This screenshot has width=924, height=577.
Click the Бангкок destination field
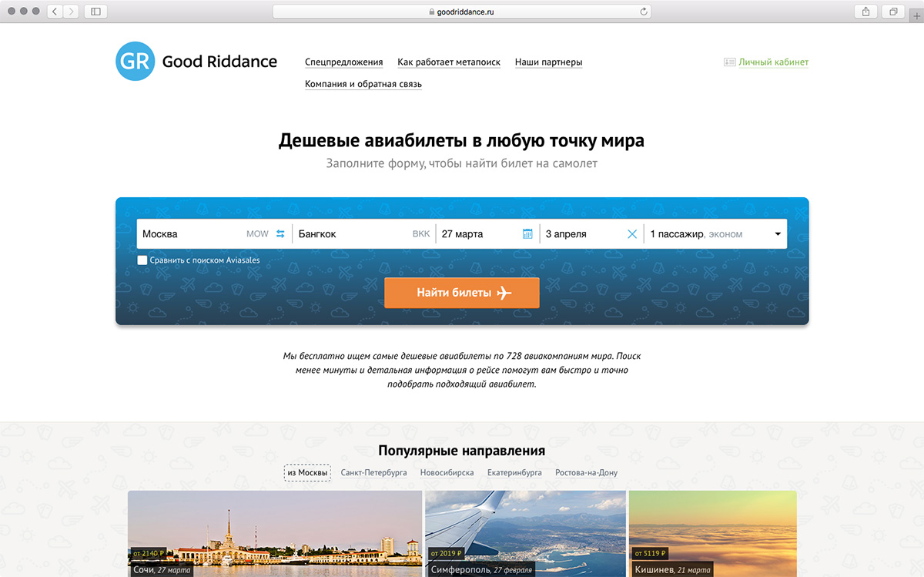(364, 234)
